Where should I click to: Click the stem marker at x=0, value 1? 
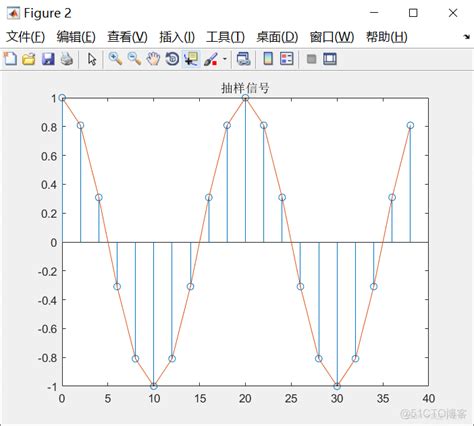click(62, 98)
